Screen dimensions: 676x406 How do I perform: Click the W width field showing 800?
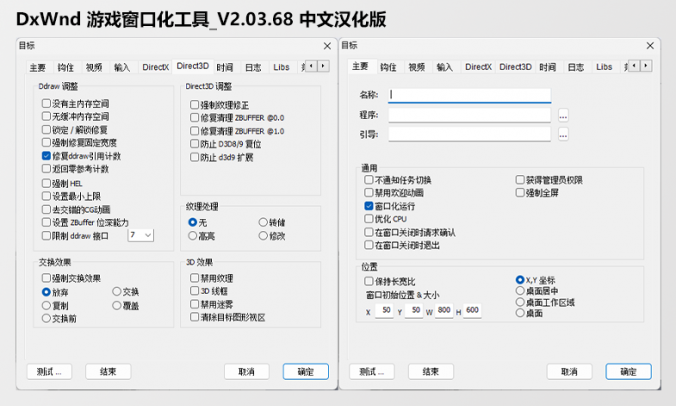pos(444,310)
